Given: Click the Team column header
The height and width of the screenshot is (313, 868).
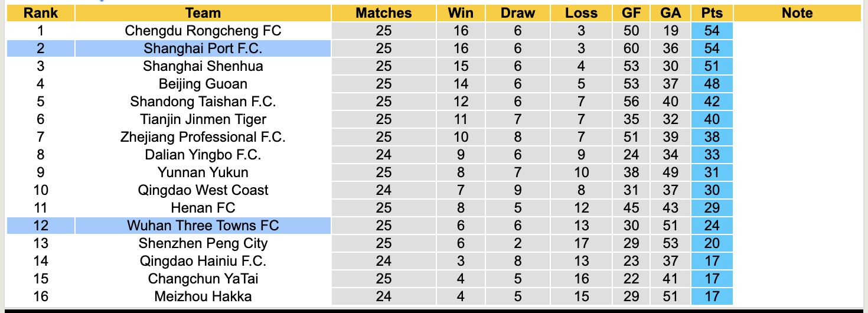Looking at the screenshot, I should pyautogui.click(x=203, y=13).
